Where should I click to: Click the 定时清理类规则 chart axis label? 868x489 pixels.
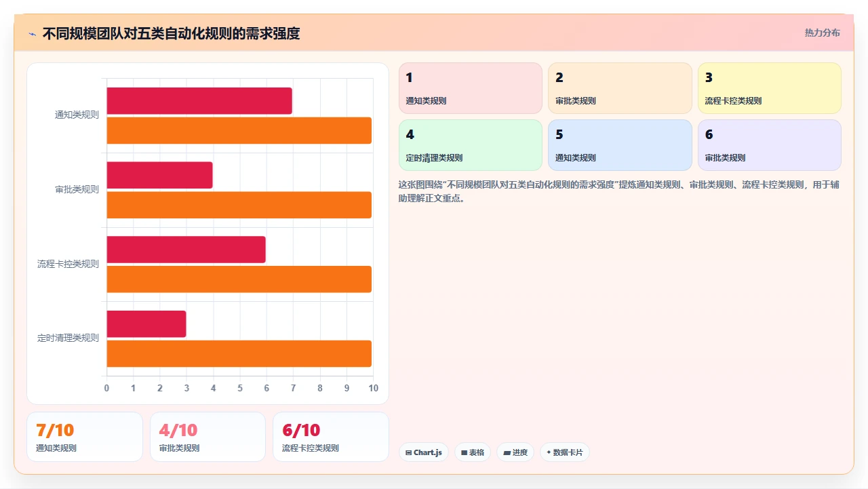tap(68, 338)
